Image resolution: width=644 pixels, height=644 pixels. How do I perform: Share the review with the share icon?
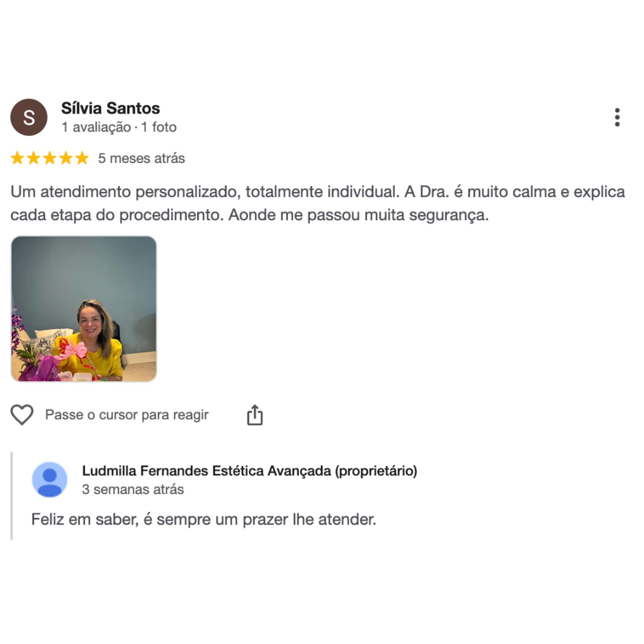click(255, 415)
